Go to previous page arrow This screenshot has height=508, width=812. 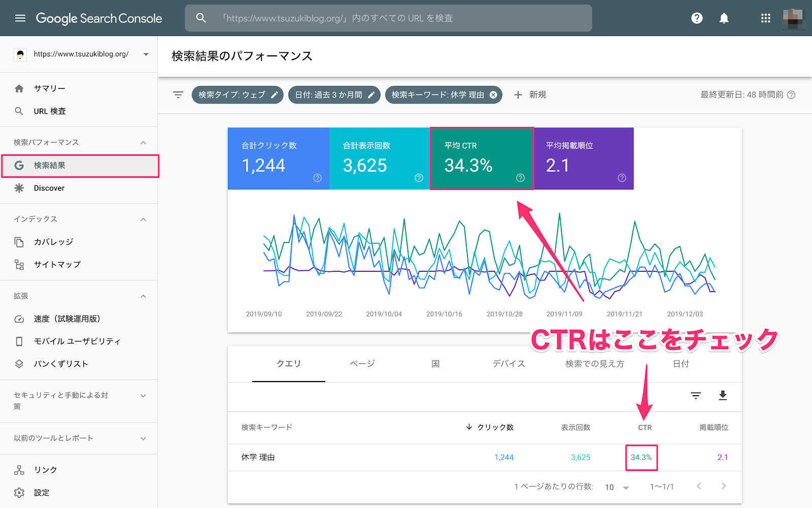pos(699,486)
